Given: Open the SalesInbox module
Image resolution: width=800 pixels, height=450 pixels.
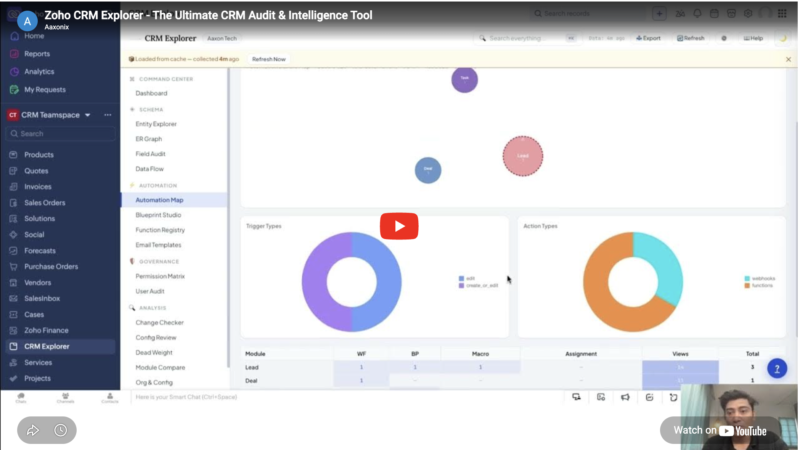Looking at the screenshot, I should tap(42, 298).
